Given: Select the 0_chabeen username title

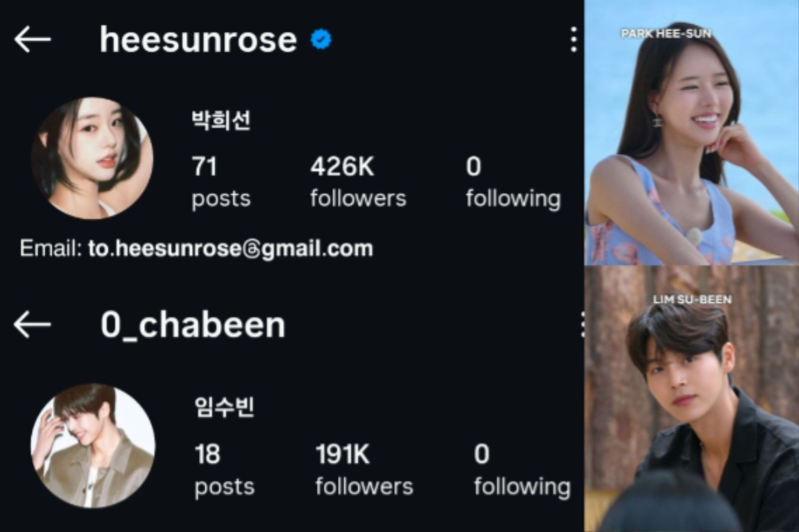Looking at the screenshot, I should [x=193, y=325].
